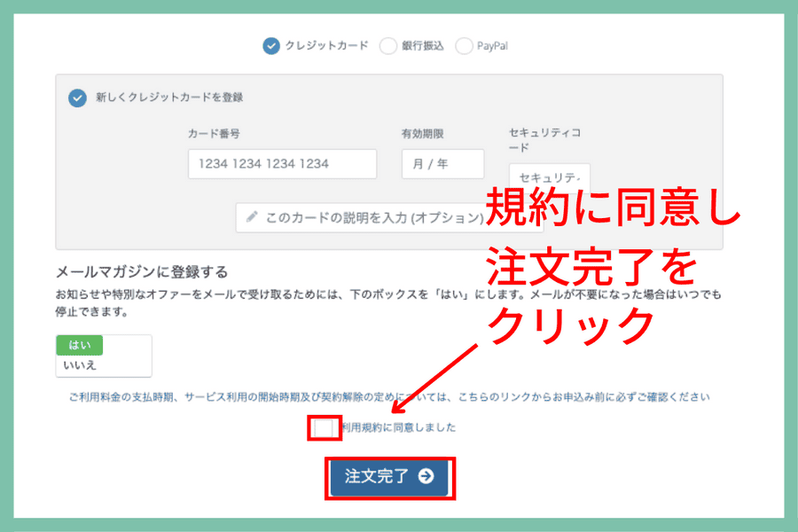Select 新しくクレジットカードを登録 option
The image size is (798, 532).
click(77, 98)
